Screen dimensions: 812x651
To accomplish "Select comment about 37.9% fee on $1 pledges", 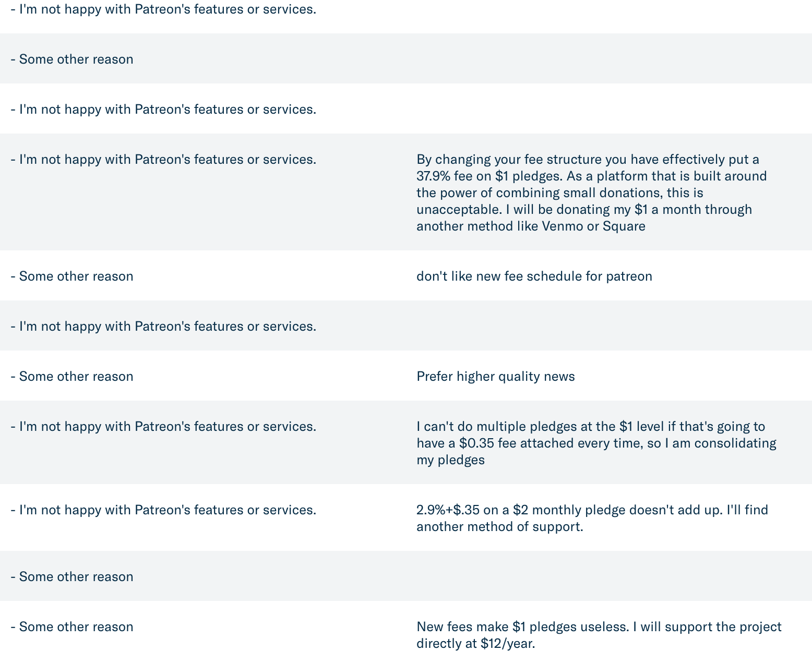I will pyautogui.click(x=591, y=192).
